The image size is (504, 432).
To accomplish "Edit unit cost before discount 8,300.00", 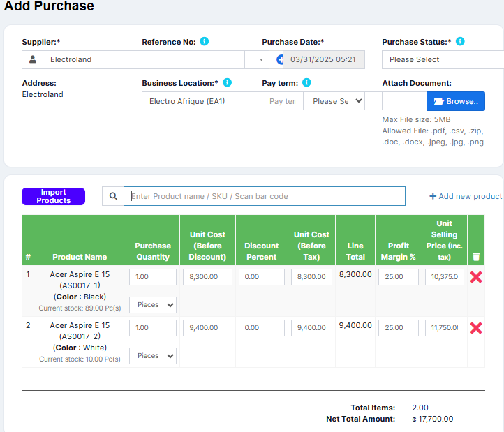I will pos(207,277).
